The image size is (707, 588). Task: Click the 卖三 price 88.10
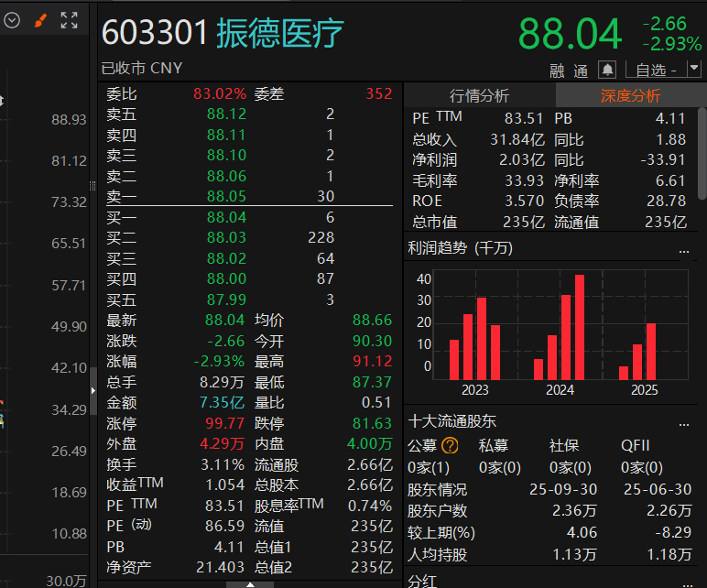click(x=226, y=155)
